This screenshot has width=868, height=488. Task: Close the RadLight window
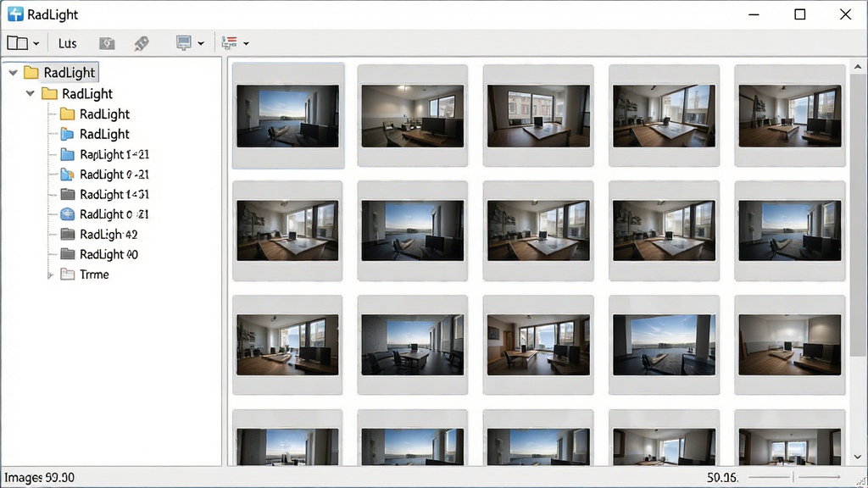846,14
